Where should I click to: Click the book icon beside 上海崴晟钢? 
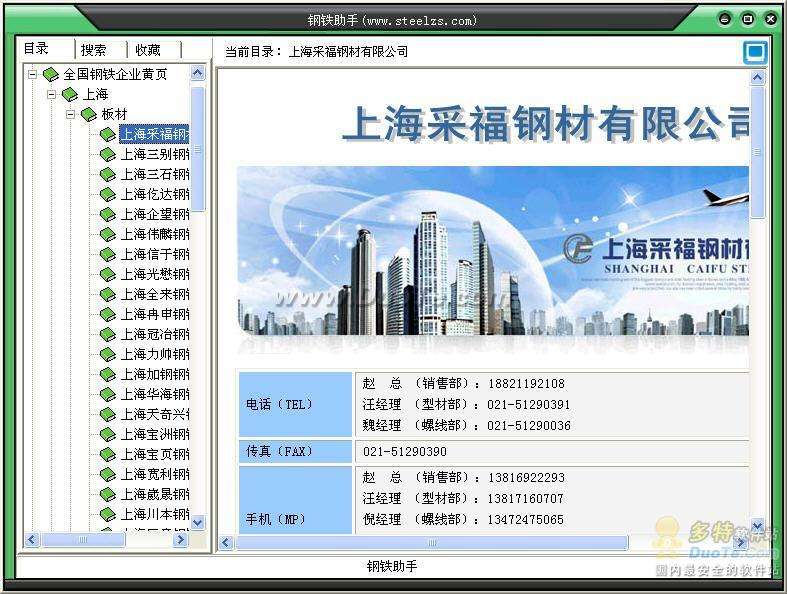108,495
